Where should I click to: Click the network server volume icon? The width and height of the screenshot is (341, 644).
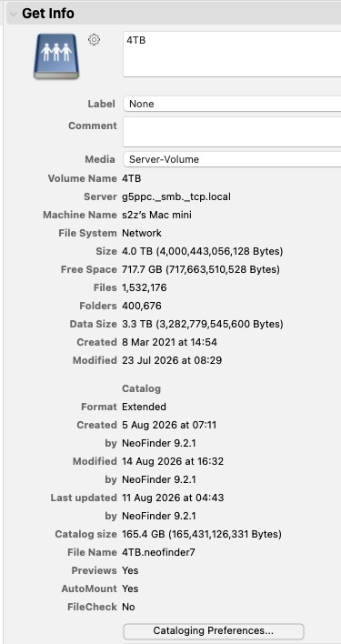pyautogui.click(x=56, y=56)
